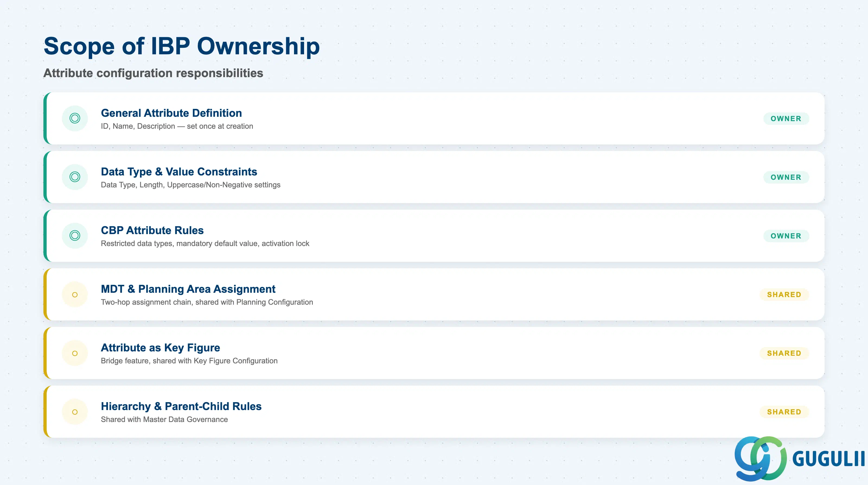The image size is (868, 485).
Task: Select the OWNER badge on Data Type row
Action: 786,177
